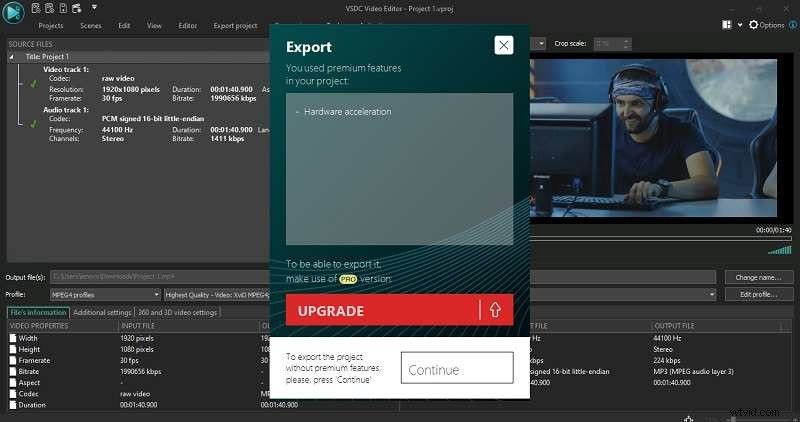Open the Editor menu
800x422 pixels.
click(187, 26)
